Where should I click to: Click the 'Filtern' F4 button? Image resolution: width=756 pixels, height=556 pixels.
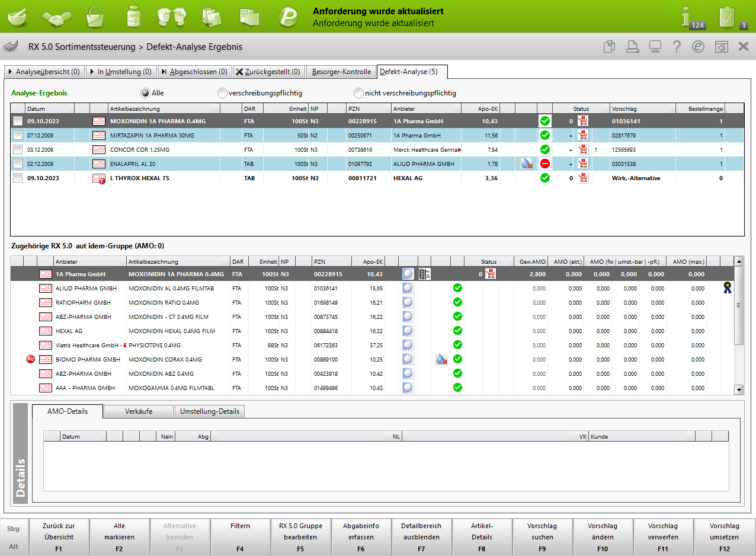(240, 537)
